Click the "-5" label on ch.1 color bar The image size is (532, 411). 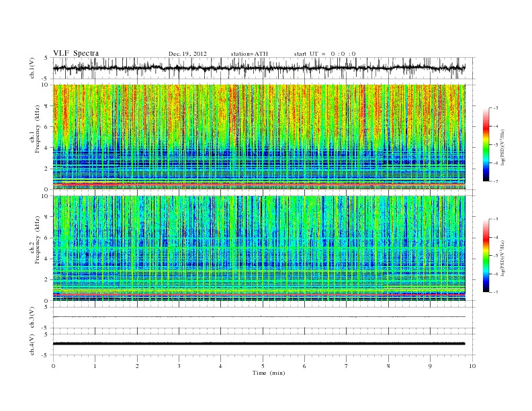pyautogui.click(x=495, y=145)
